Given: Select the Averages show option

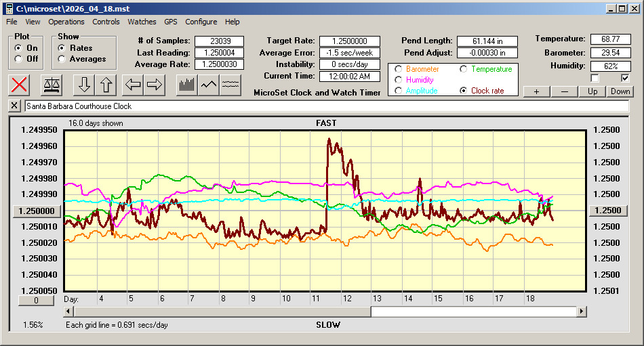Looking at the screenshot, I should pos(62,59).
